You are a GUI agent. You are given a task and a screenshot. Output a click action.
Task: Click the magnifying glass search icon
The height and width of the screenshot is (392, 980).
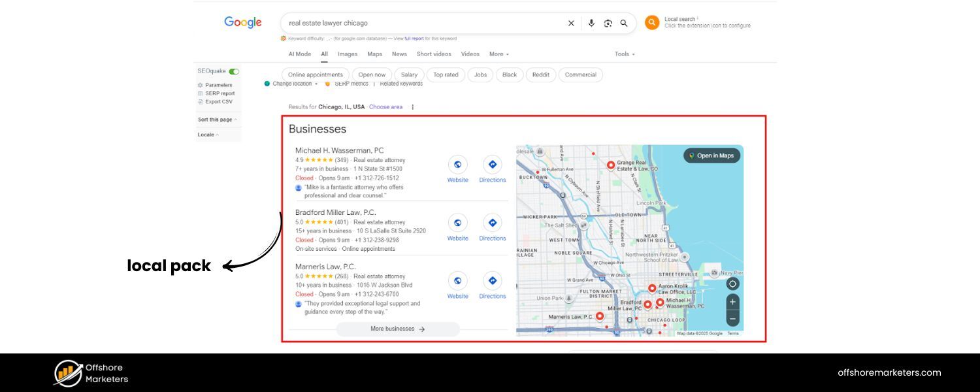[x=624, y=24]
